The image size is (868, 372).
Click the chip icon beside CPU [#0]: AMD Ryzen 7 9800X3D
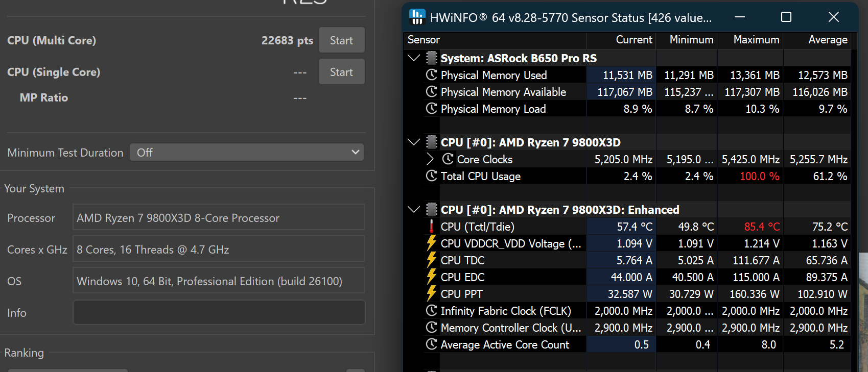(432, 142)
